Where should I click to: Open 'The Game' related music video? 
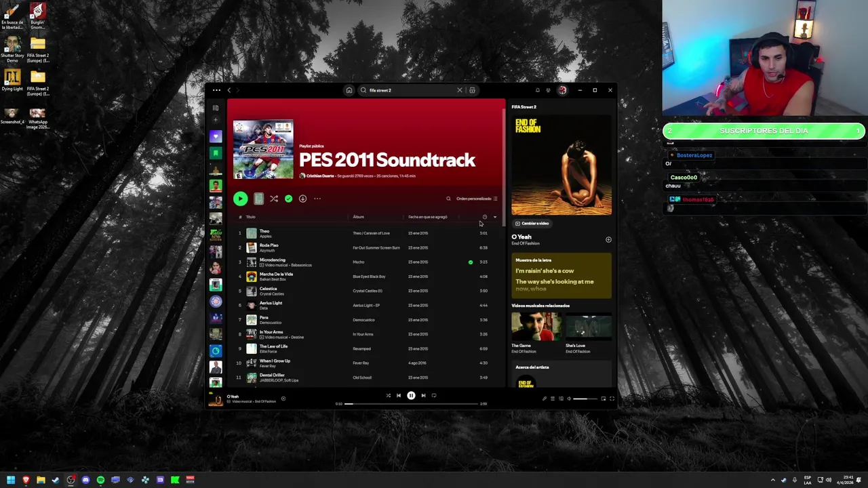pos(536,333)
